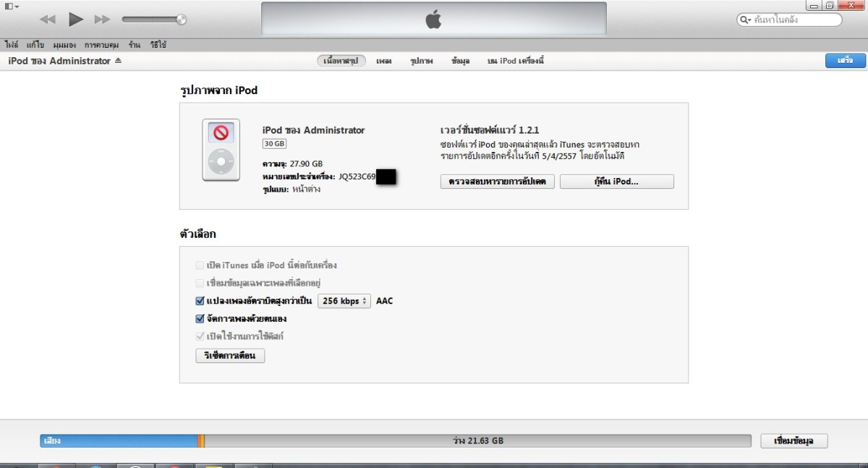The image size is (868, 468).
Task: Uncheck จัดการเพลงด้วยตนเอง option
Action: [x=200, y=318]
